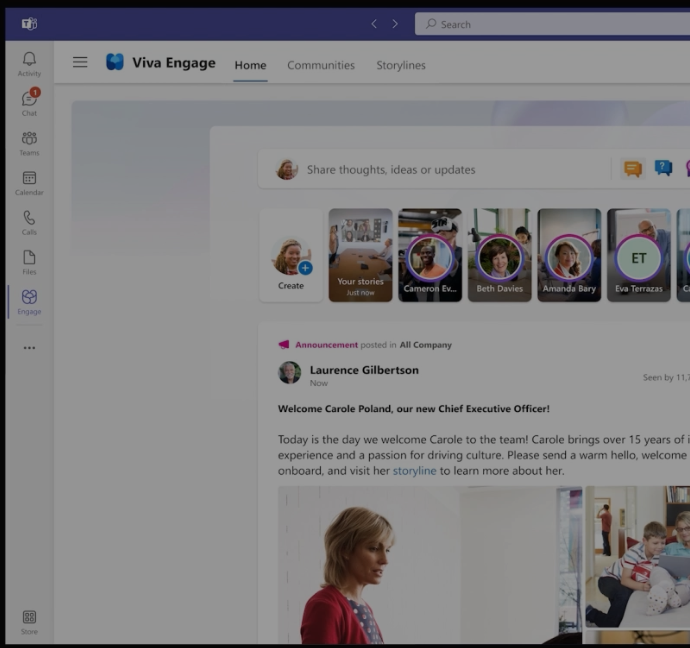Open the Your stories card
Viewport: 690px width, 648px height.
pyautogui.click(x=360, y=255)
